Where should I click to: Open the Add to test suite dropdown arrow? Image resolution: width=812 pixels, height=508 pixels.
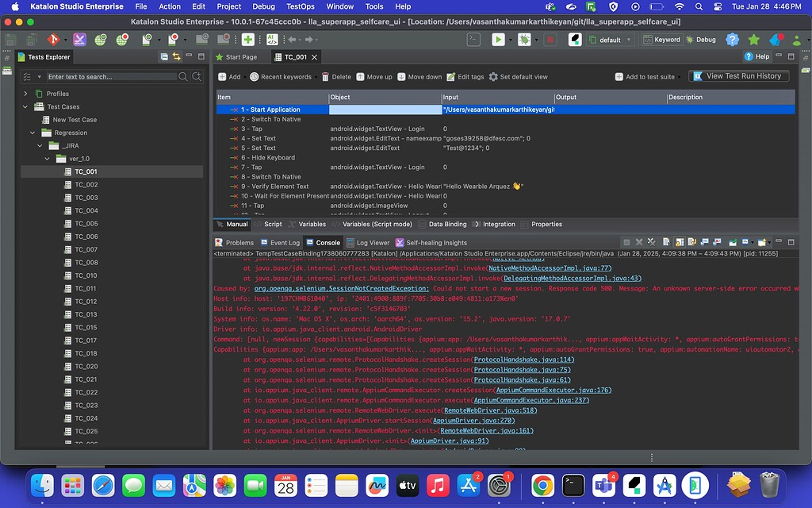(681, 78)
